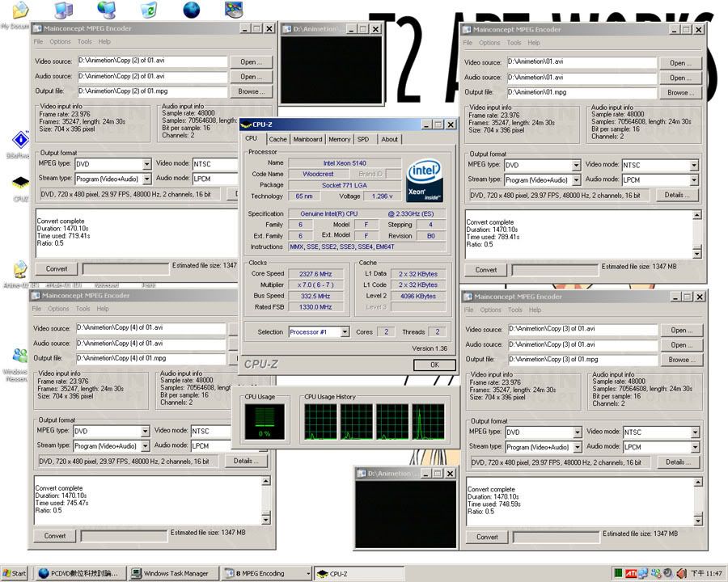Click the progress bar in Copy (4) encoder

(x=124, y=536)
